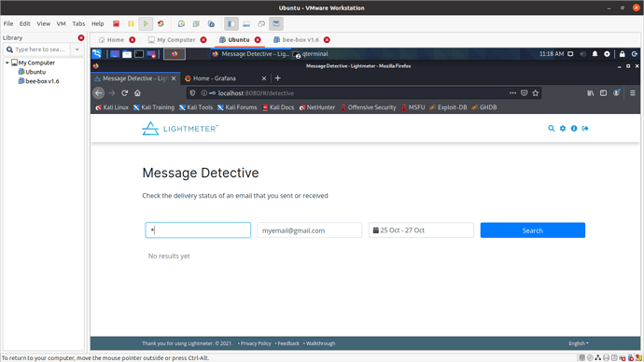Open the Kali applications menu icon

[x=96, y=54]
